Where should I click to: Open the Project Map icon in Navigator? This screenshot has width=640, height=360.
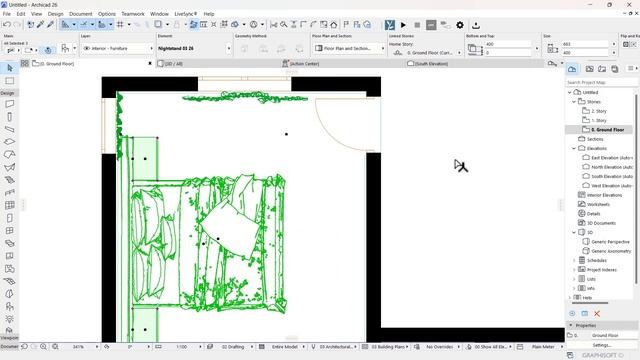click(572, 69)
